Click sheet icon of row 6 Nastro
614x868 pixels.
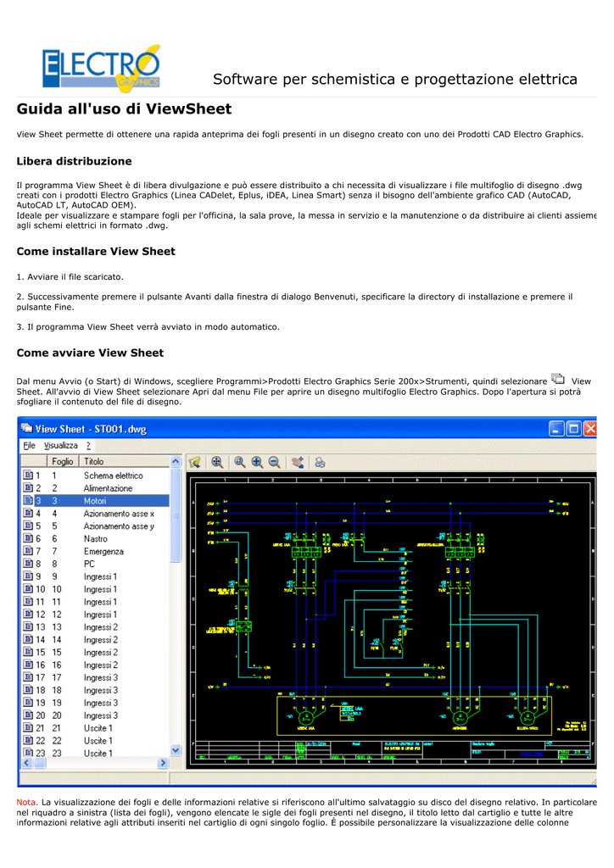click(28, 538)
